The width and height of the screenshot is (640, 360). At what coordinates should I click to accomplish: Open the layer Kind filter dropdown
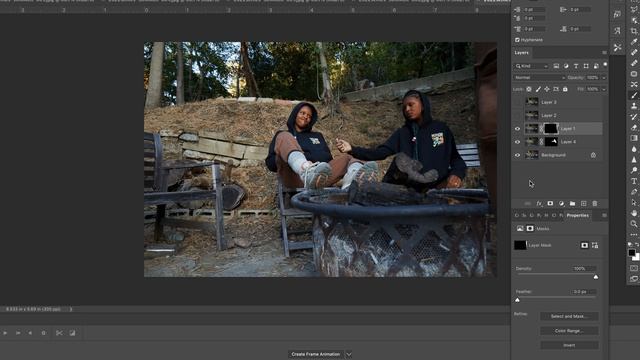pyautogui.click(x=531, y=66)
